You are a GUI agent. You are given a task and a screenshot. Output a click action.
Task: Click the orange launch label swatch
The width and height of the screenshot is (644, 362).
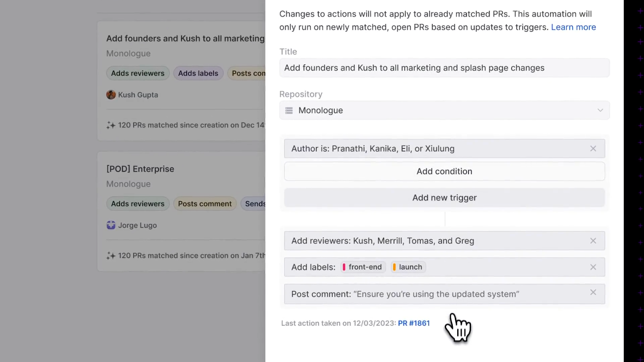(395, 267)
